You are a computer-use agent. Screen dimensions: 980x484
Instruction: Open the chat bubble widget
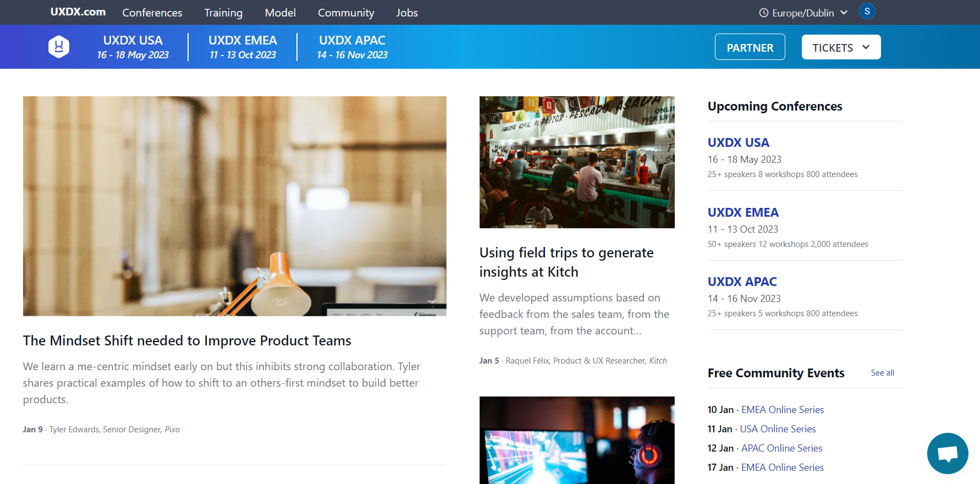click(948, 453)
